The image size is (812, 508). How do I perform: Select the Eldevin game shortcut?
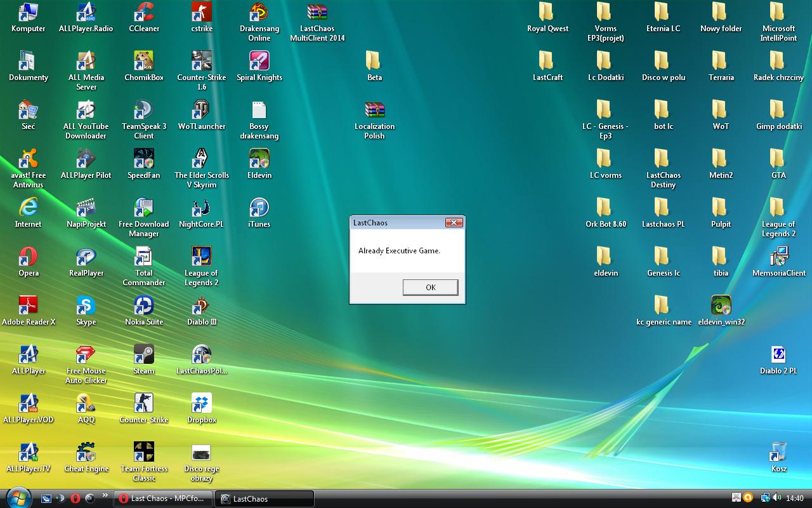259,164
